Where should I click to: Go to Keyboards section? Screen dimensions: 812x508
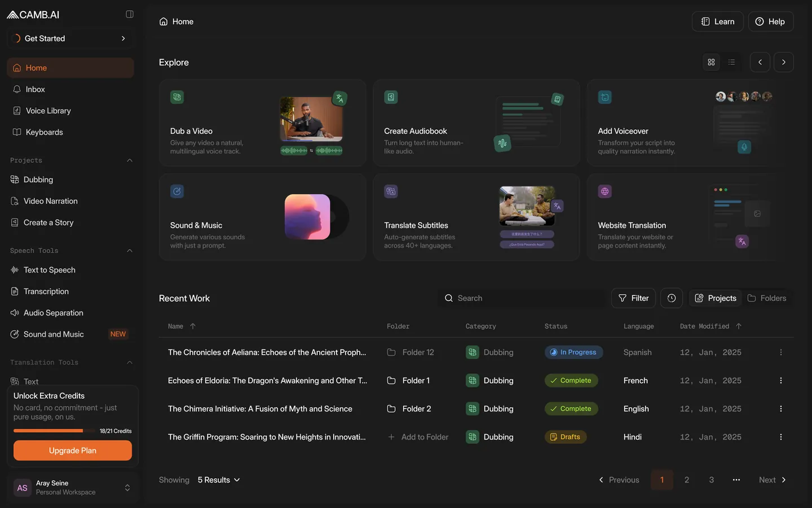(x=70, y=132)
